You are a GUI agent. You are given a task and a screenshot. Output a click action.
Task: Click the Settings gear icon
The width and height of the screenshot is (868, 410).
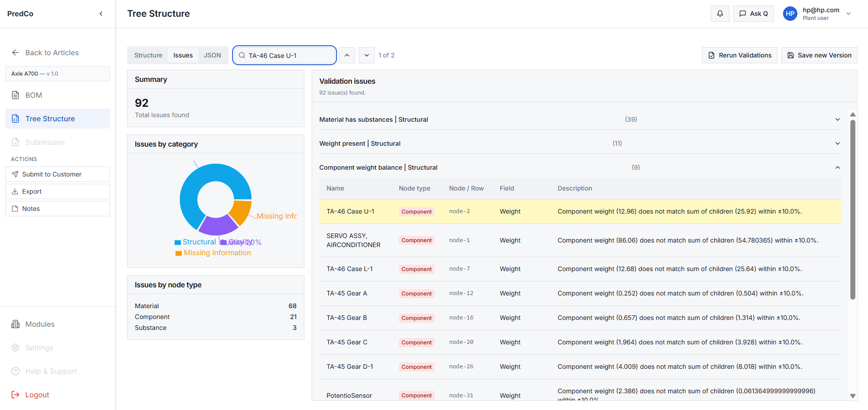point(15,348)
